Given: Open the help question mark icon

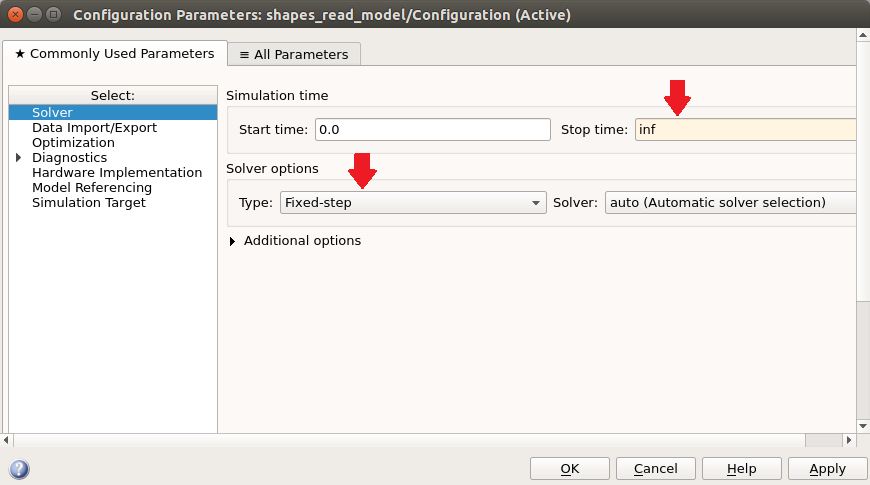Looking at the screenshot, I should pyautogui.click(x=19, y=469).
